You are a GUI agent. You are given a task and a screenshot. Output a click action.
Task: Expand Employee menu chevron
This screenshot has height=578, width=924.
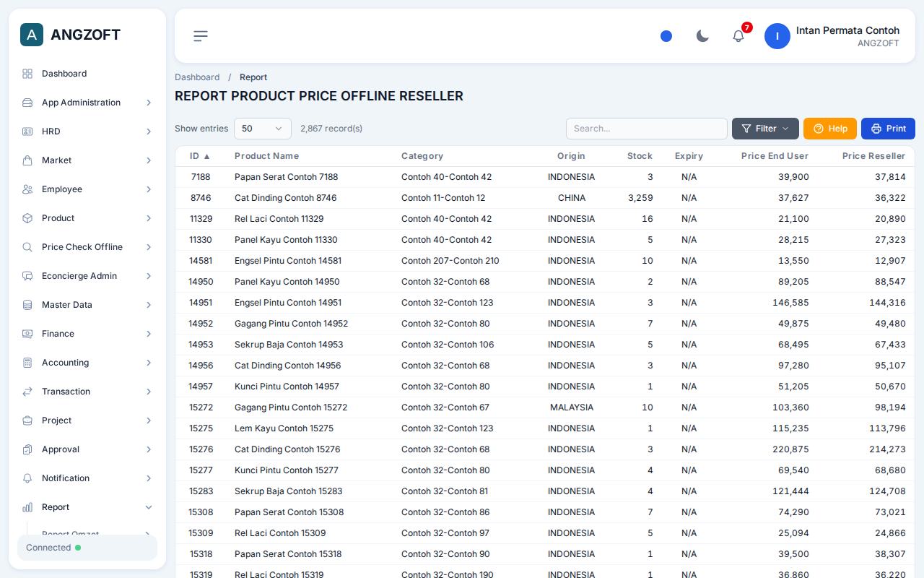[149, 189]
